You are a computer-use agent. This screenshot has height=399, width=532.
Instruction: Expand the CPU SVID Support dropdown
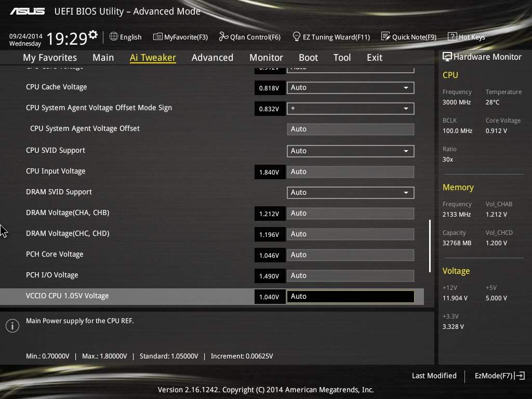(351, 151)
